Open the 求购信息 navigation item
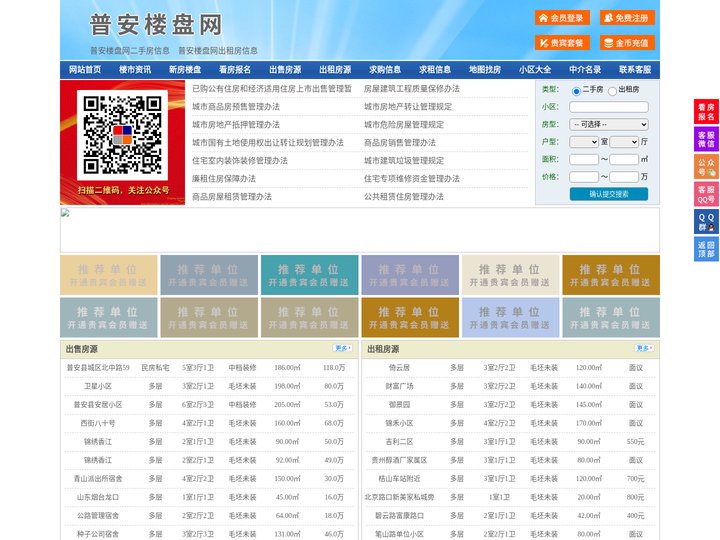The width and height of the screenshot is (720, 540). pyautogui.click(x=385, y=70)
